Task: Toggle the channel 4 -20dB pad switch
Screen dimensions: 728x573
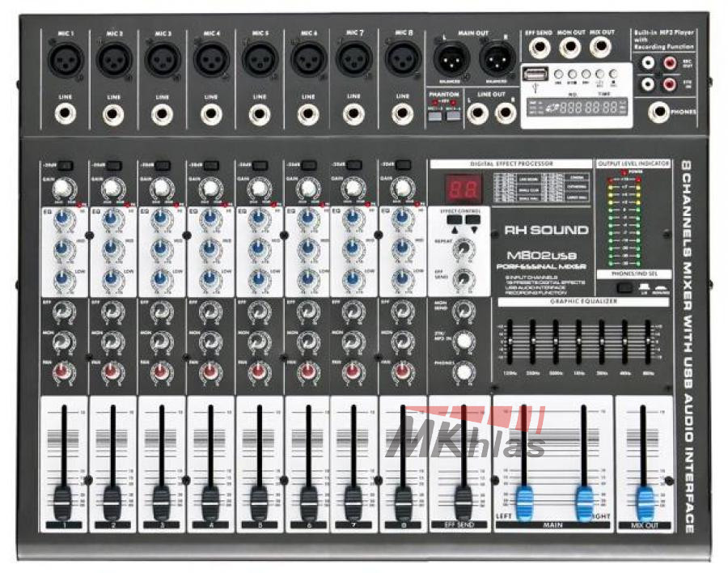Action: pyautogui.click(x=211, y=165)
